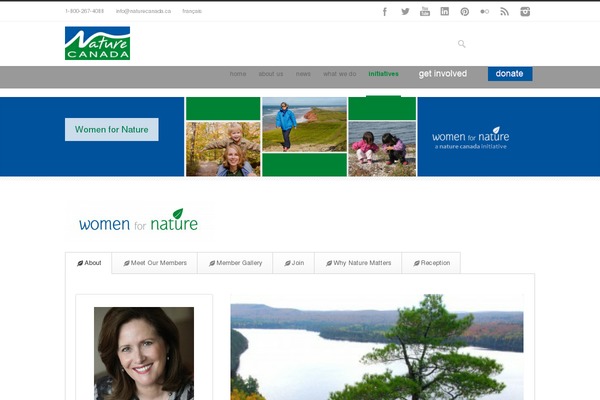Open the Flickr social icon
Screen dimensions: 600x400
pos(484,12)
